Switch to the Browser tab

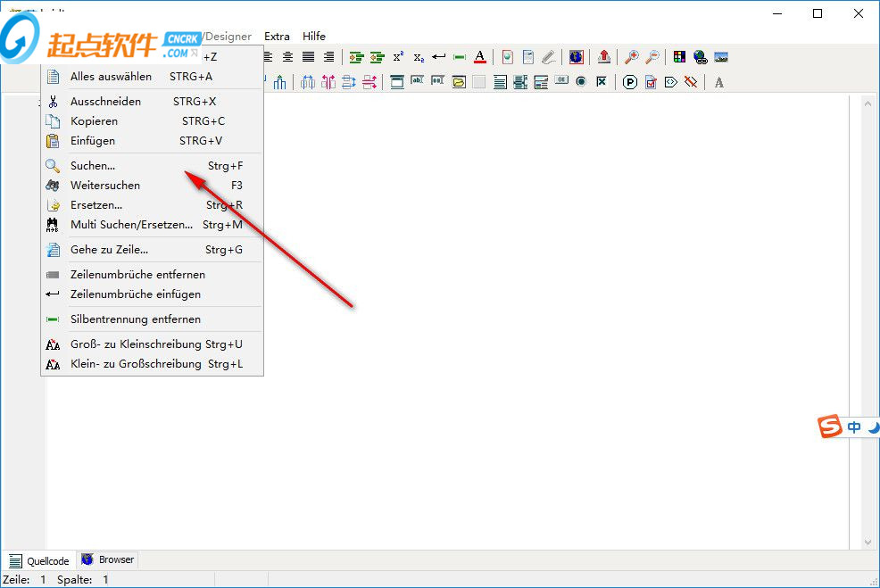point(108,559)
